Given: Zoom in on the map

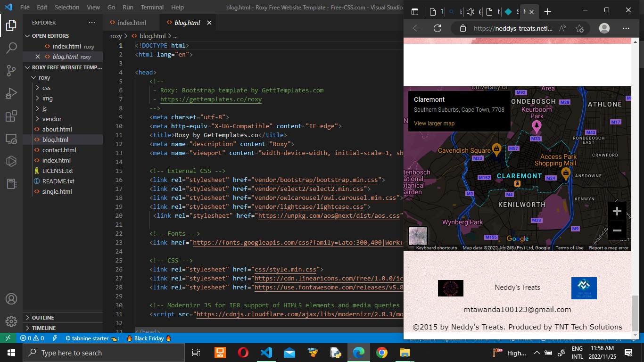Looking at the screenshot, I should [x=617, y=212].
